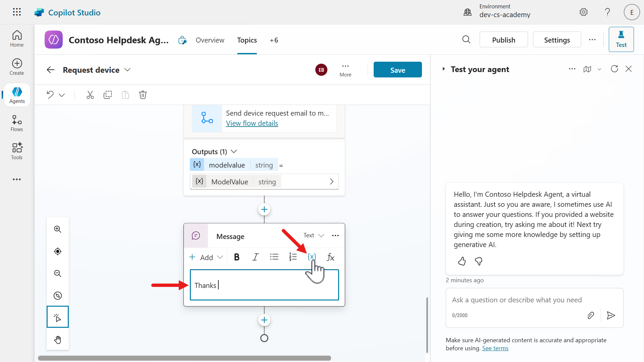This screenshot has height=362, width=644.
Task: Toggle bulleted list in message
Action: pos(274,257)
